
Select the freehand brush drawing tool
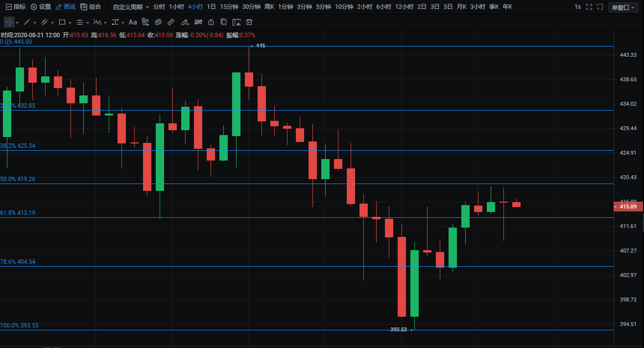point(185,23)
